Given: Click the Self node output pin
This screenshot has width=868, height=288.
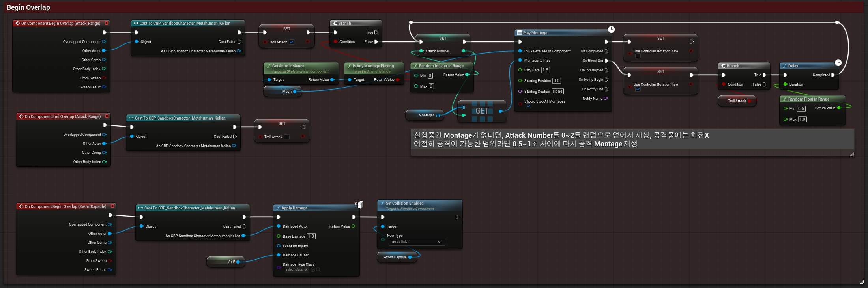Looking at the screenshot, I should click(x=238, y=262).
